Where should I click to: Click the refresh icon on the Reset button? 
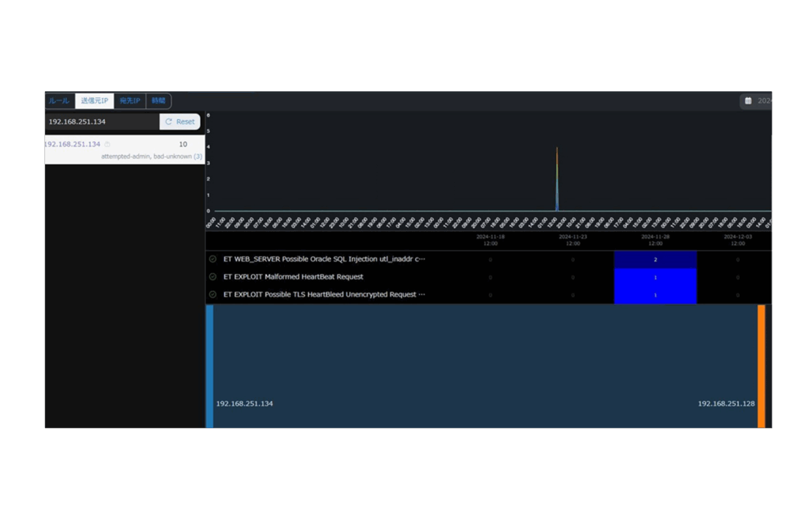[169, 122]
